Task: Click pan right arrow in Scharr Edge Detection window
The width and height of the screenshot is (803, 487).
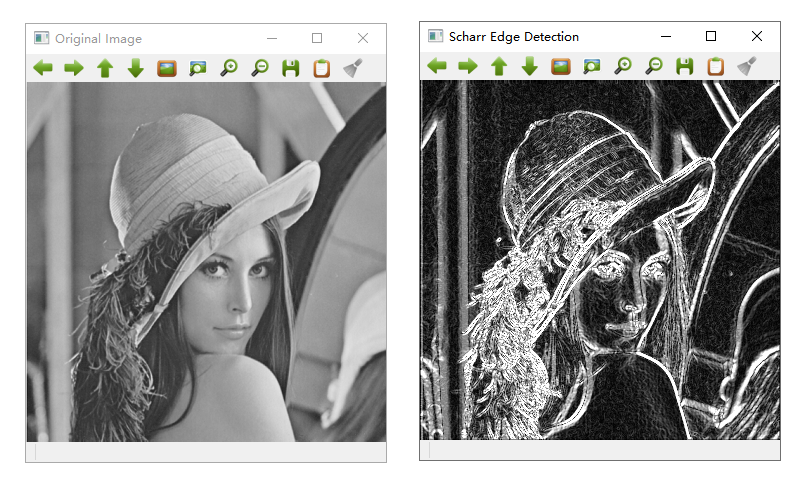Action: pos(468,66)
